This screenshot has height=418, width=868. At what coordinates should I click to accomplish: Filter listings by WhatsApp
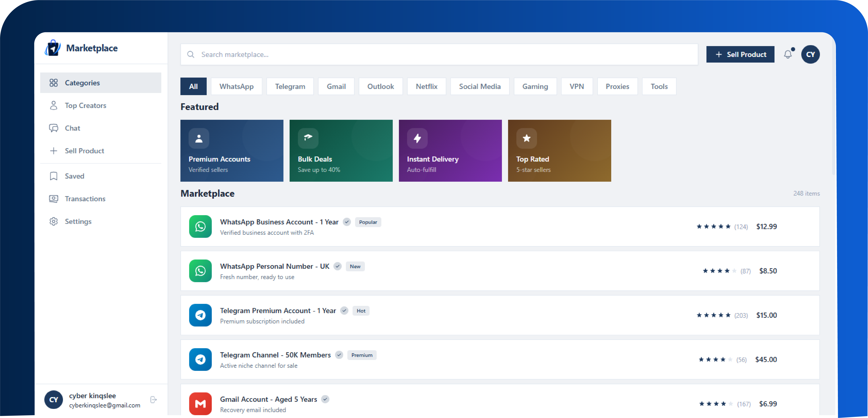click(x=237, y=86)
